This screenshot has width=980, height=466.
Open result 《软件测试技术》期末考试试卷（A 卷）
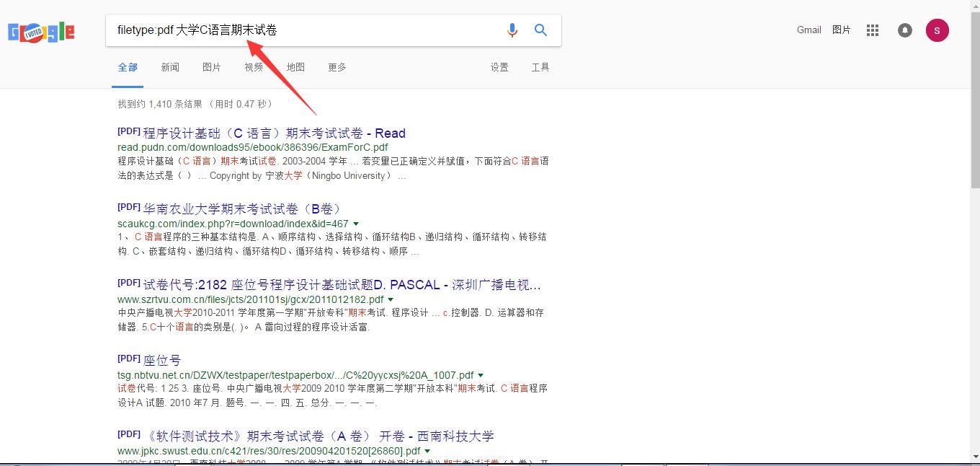click(x=318, y=436)
